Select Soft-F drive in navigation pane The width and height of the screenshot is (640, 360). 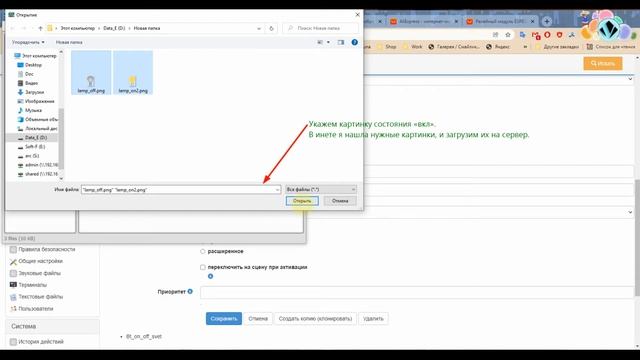click(x=31, y=147)
